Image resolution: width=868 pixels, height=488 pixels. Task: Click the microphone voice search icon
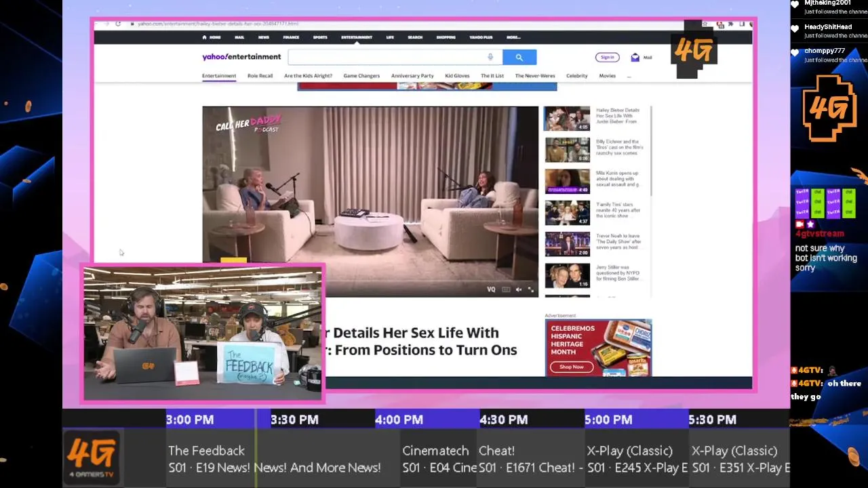pyautogui.click(x=490, y=57)
